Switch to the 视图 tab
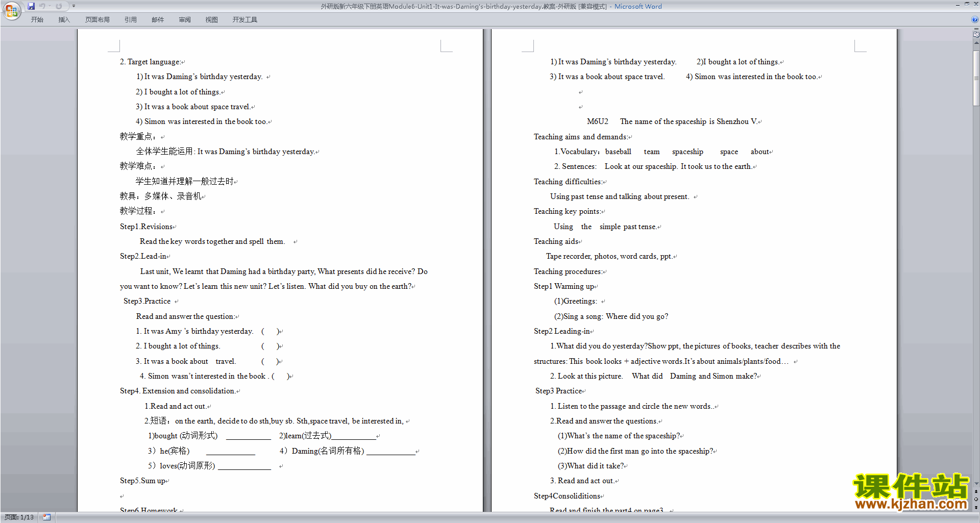Image resolution: width=980 pixels, height=523 pixels. tap(212, 20)
